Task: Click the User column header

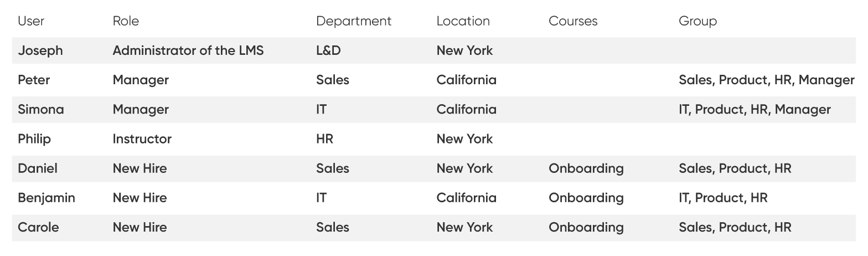Action: [31, 21]
